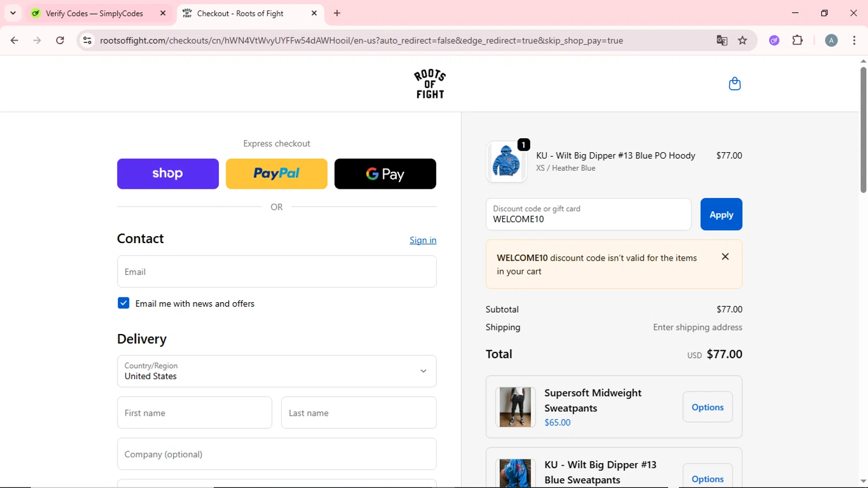The image size is (868, 488).
Task: Click the Roots of Fight logo
Action: pos(430,85)
